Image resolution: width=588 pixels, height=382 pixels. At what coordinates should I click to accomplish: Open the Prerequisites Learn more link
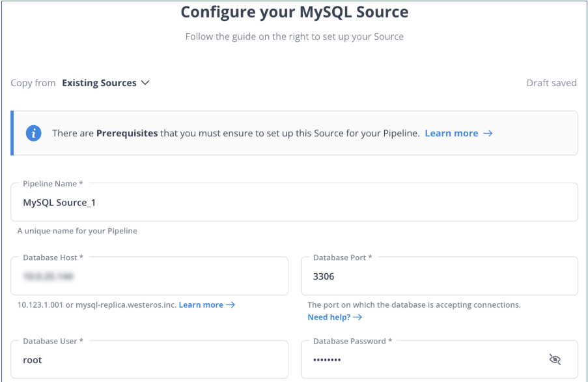click(x=458, y=133)
